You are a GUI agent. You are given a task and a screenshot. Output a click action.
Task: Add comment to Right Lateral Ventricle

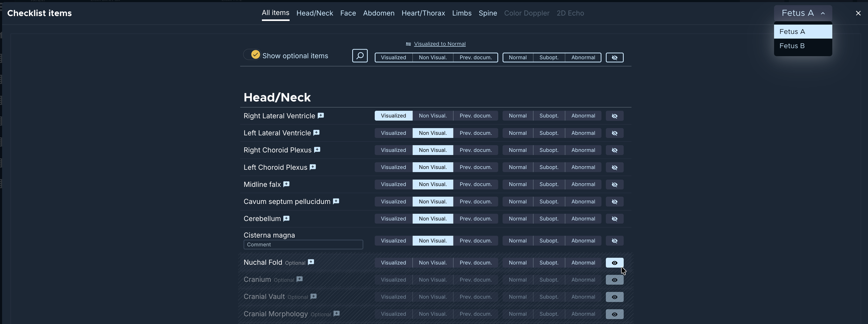321,115
